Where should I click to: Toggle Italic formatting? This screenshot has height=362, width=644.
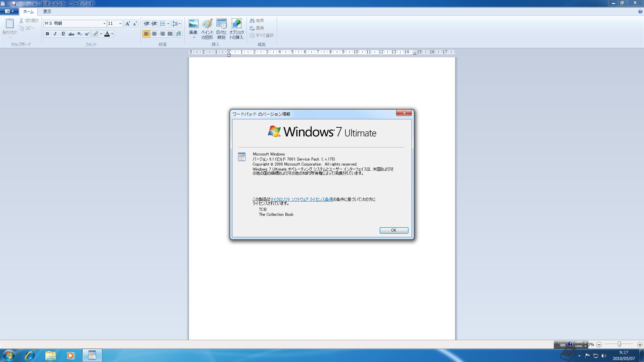55,34
